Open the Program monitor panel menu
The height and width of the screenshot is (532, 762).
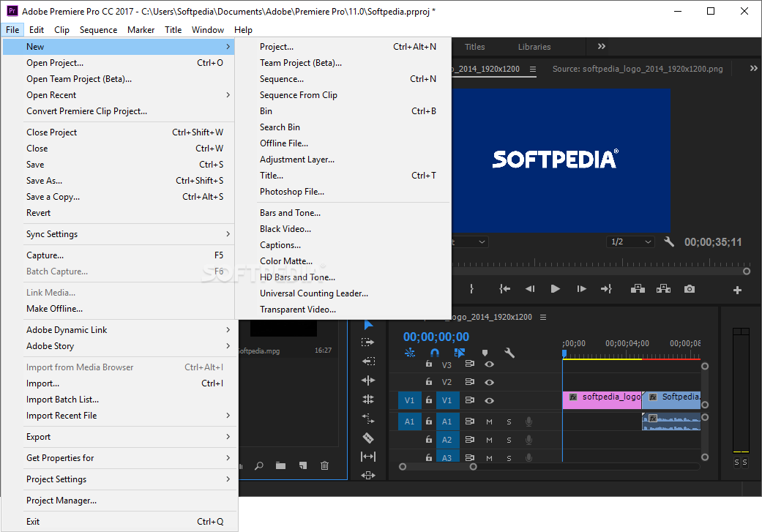click(533, 69)
